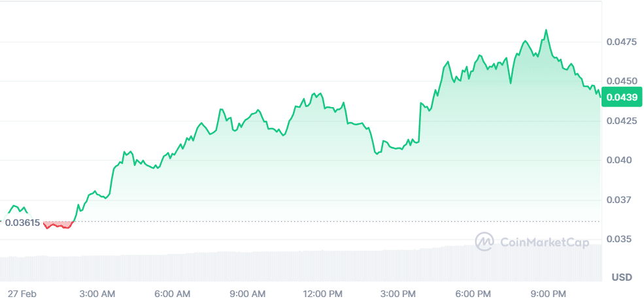Click the CoinMarketCap logo icon
The image size is (644, 299).
coord(484,242)
